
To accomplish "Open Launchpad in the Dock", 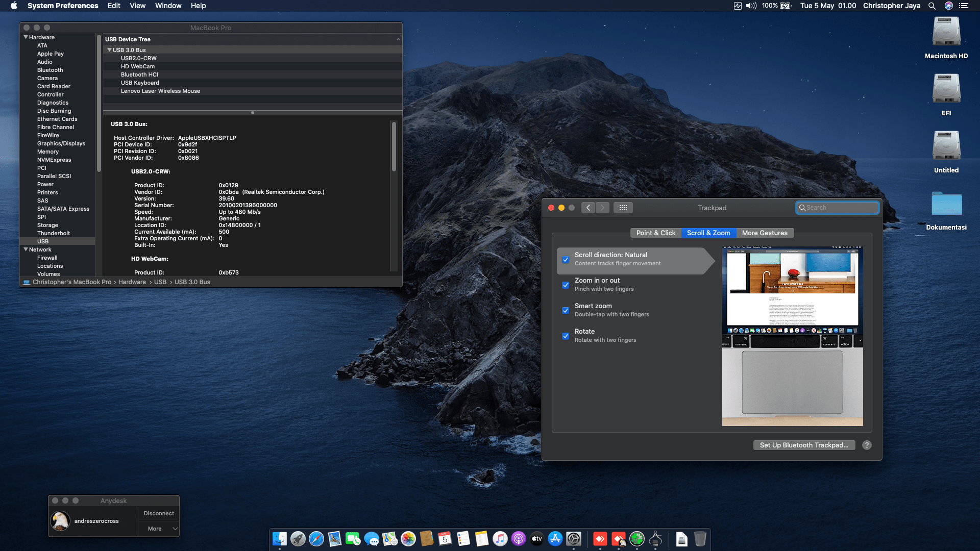I will (298, 539).
